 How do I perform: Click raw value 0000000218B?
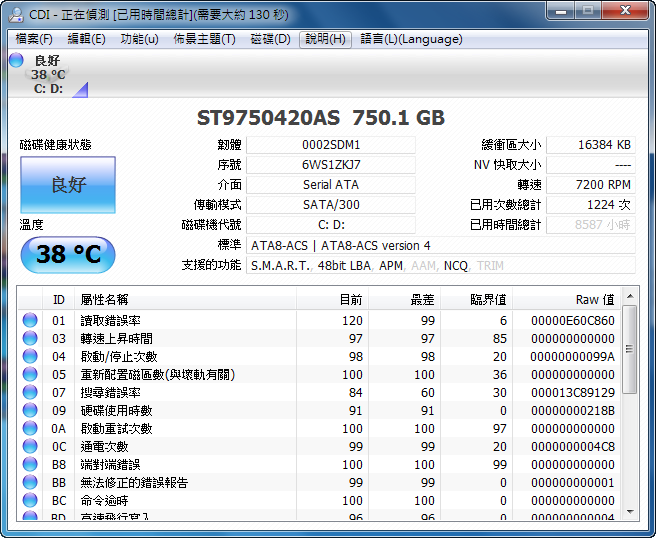[573, 410]
